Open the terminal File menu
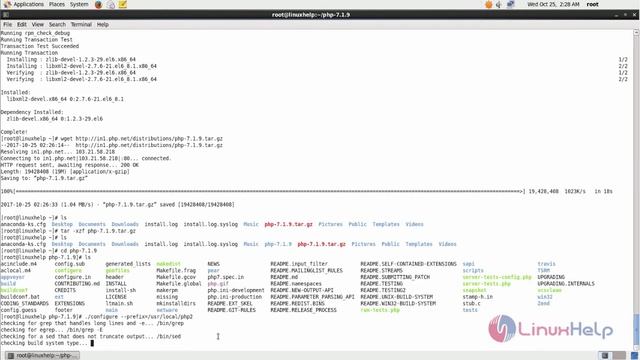 click(7, 24)
